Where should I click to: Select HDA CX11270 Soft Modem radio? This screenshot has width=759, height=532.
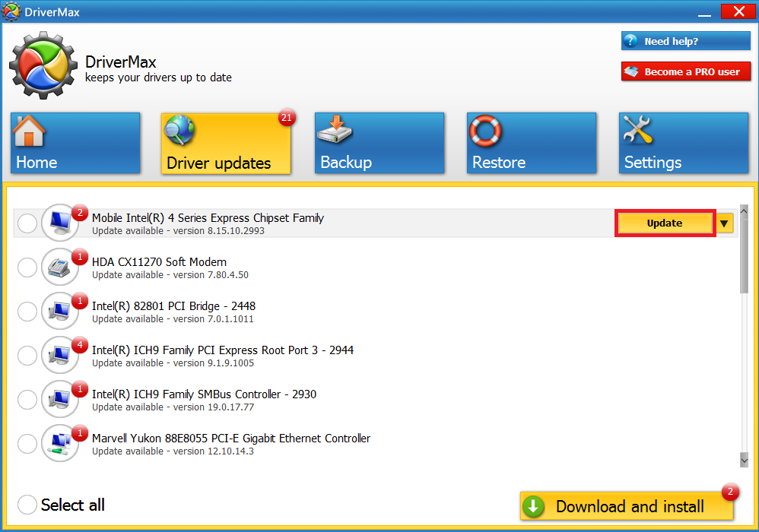click(27, 267)
